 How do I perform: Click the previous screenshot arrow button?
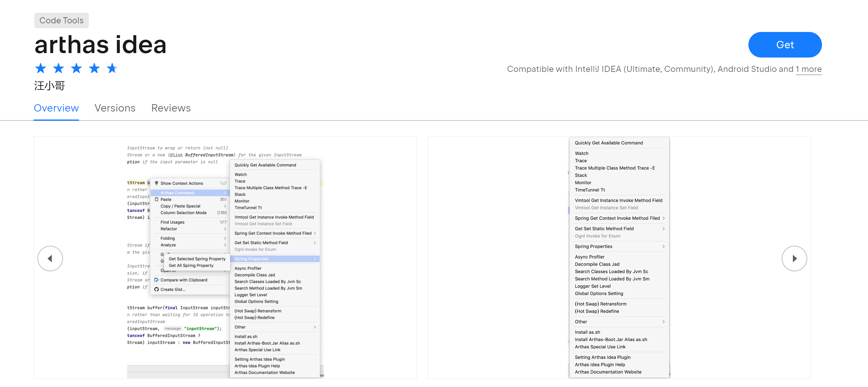50,258
